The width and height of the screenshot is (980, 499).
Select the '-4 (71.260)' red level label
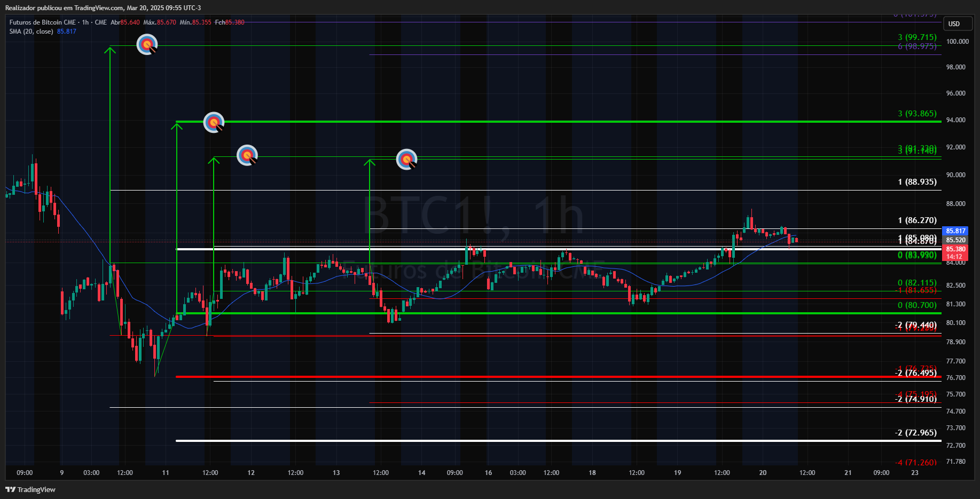916,462
